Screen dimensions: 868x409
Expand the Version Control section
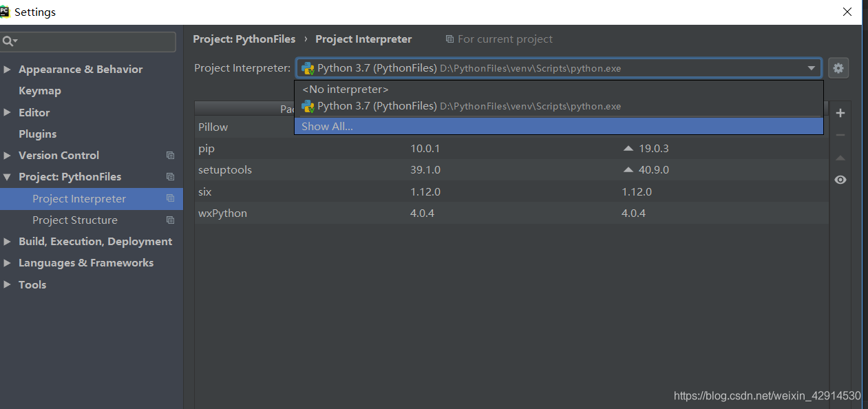7,156
